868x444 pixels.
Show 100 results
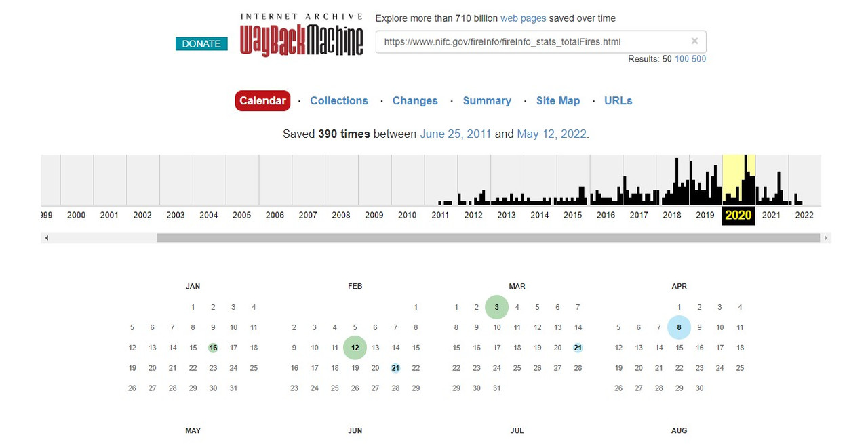tap(682, 59)
